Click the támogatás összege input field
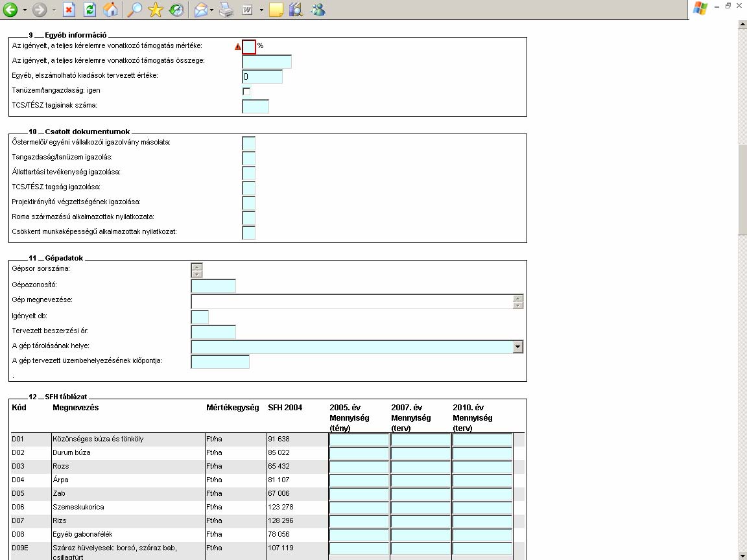Viewport: 747px width, 560px height. (x=267, y=62)
